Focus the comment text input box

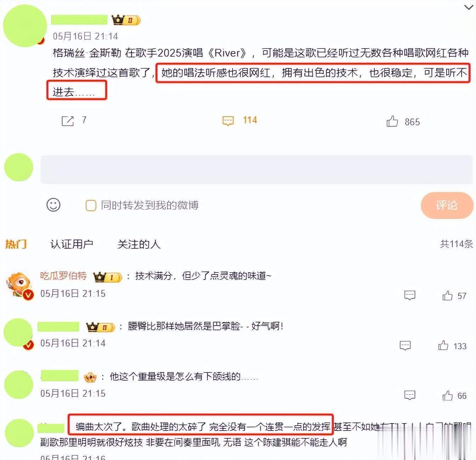[x=257, y=169]
